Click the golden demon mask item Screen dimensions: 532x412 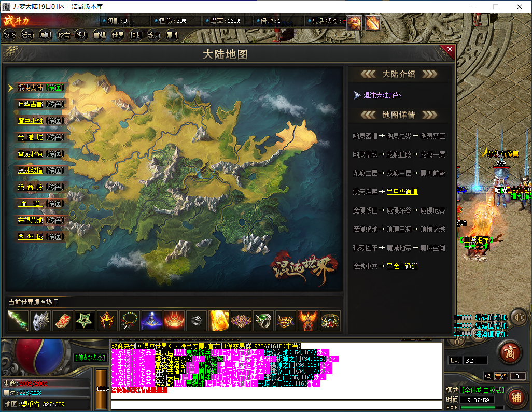[x=286, y=320]
